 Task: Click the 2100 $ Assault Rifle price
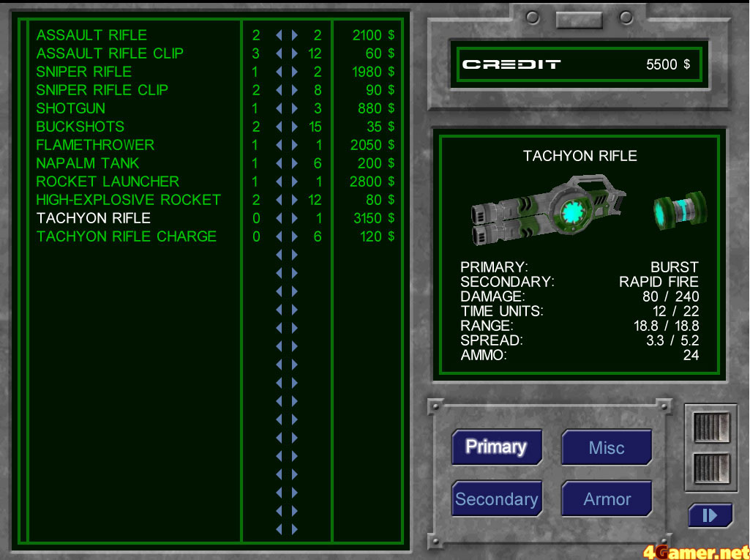click(373, 35)
